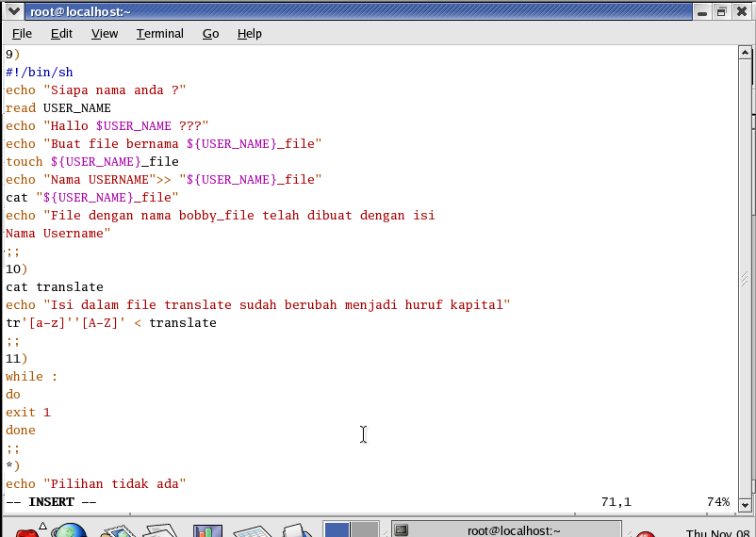
Task: Launch the spreadsheet icon in panel
Action: 253,530
